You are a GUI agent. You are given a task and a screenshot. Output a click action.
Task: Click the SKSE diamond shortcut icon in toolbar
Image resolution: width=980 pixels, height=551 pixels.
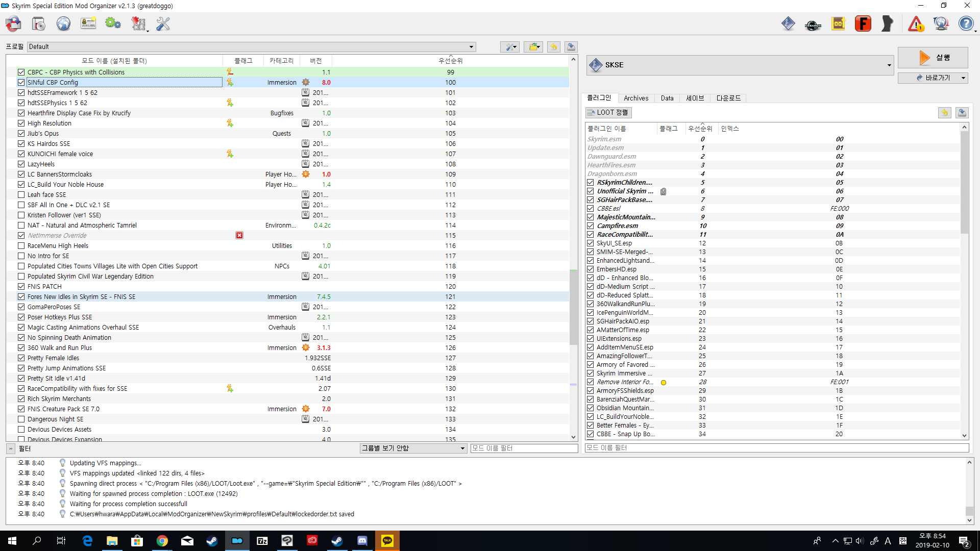point(788,23)
